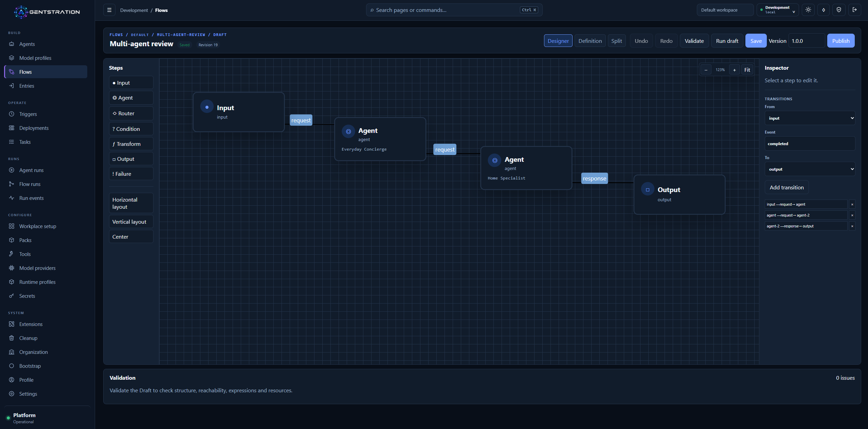The height and width of the screenshot is (429, 868).
Task: Publish the flow
Action: coord(841,41)
